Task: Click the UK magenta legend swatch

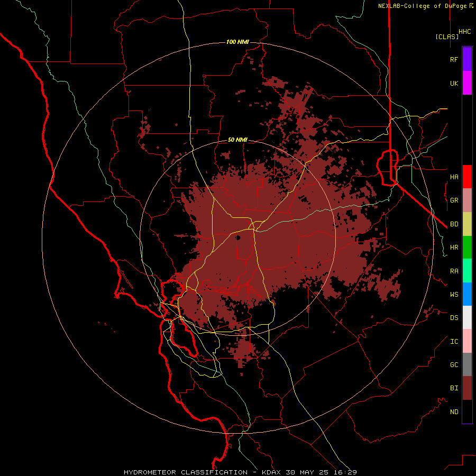Action: 467,83
